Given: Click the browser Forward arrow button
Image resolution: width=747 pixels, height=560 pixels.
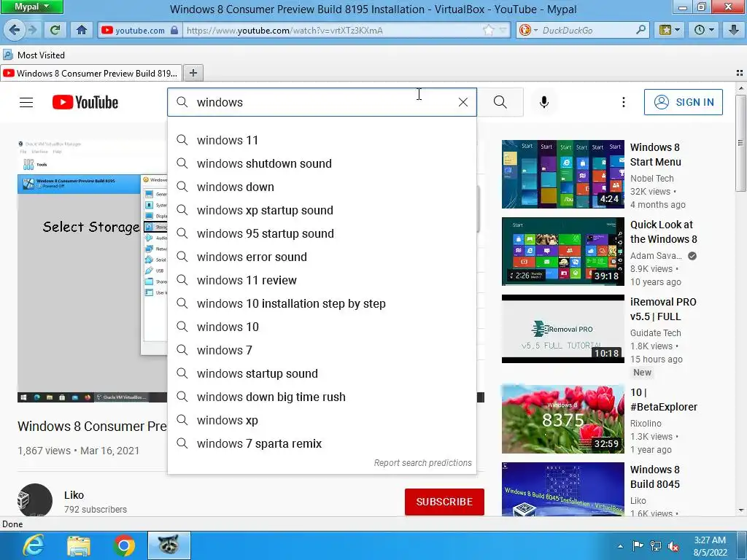Looking at the screenshot, I should (x=32, y=31).
